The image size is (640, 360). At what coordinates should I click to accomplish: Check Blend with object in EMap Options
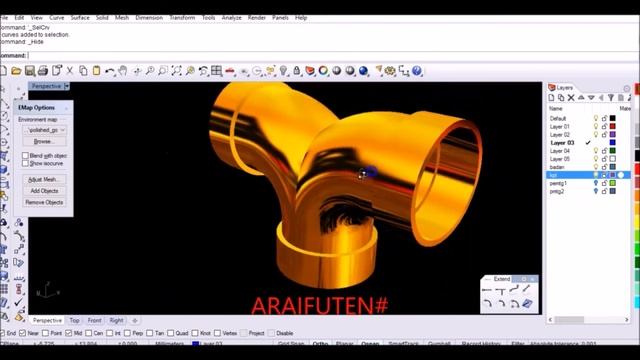pos(25,156)
